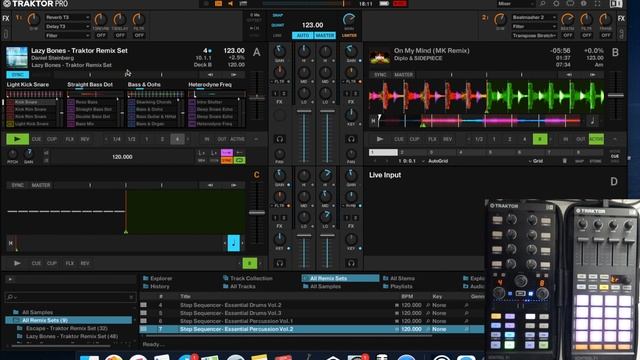Click the Deck C letter icon
The width and height of the screenshot is (640, 360).
257,175
